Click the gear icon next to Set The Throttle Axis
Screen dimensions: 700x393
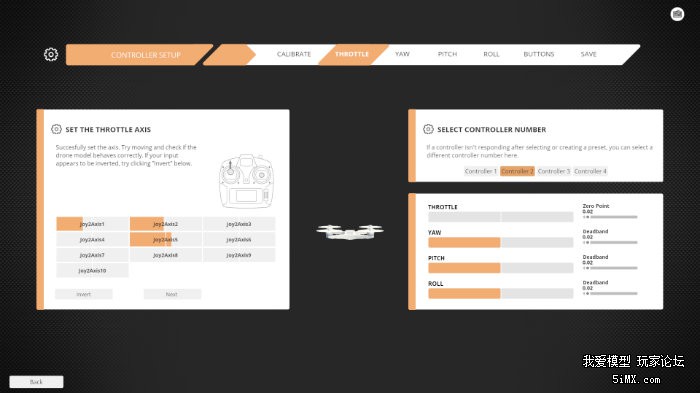tap(56, 129)
